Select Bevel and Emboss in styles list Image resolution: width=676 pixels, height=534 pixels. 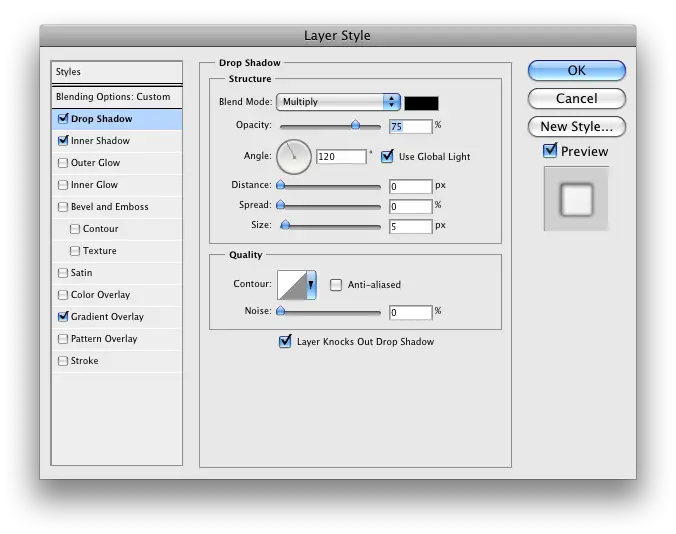109,207
